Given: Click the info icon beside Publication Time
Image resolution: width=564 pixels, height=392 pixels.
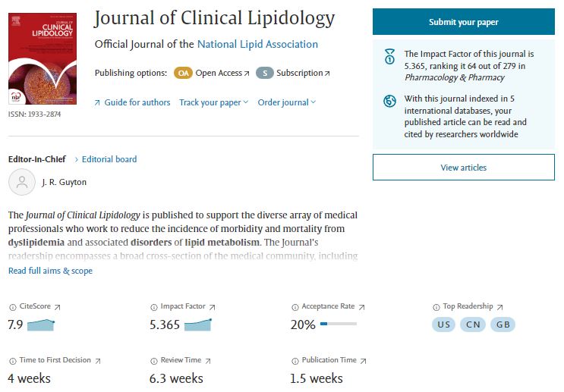Looking at the screenshot, I should tap(295, 361).
